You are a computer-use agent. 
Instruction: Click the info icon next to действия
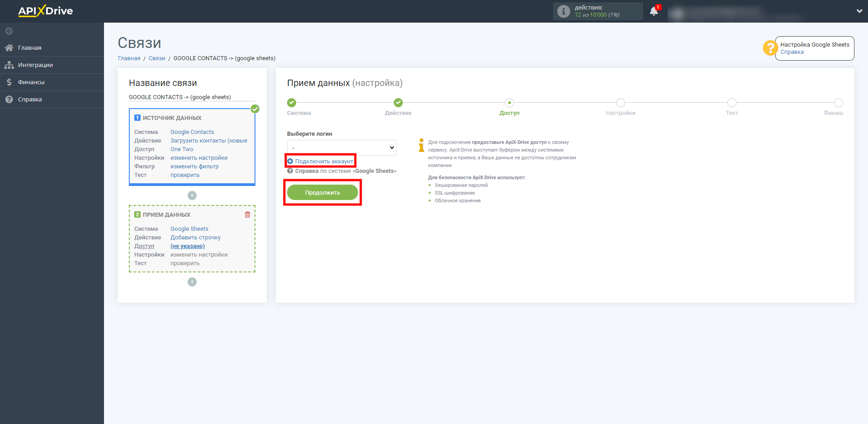563,11
